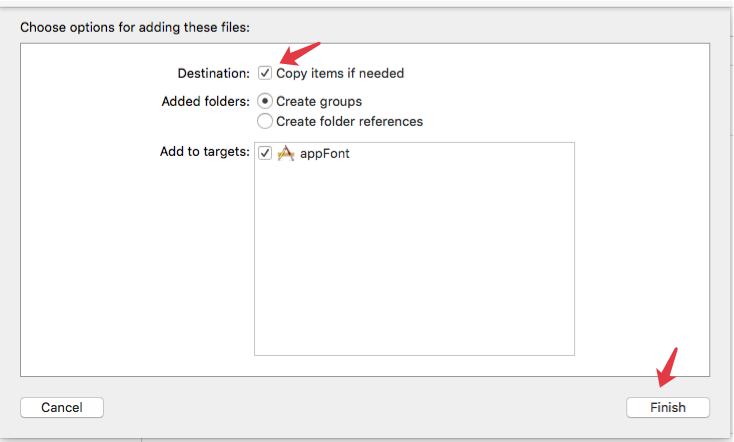
Task: Click the red arrow pointing at Finish
Action: [x=666, y=366]
